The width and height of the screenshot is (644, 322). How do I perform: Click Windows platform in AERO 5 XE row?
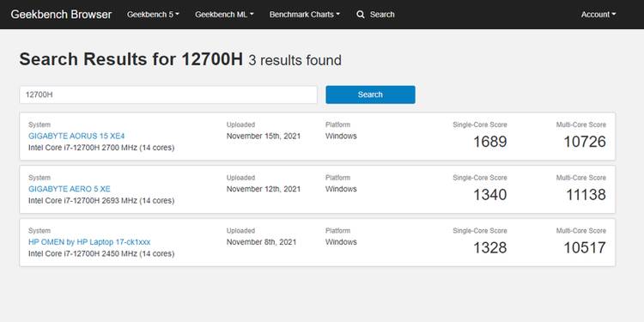tap(341, 189)
